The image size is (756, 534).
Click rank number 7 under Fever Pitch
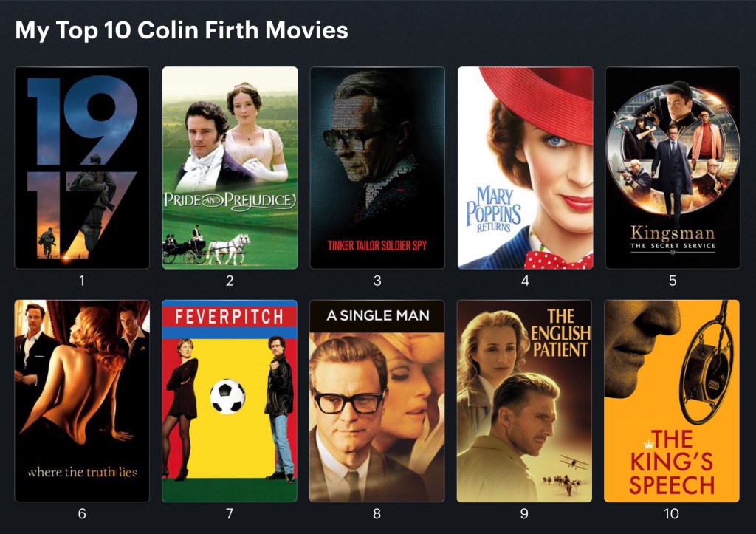[x=230, y=513]
